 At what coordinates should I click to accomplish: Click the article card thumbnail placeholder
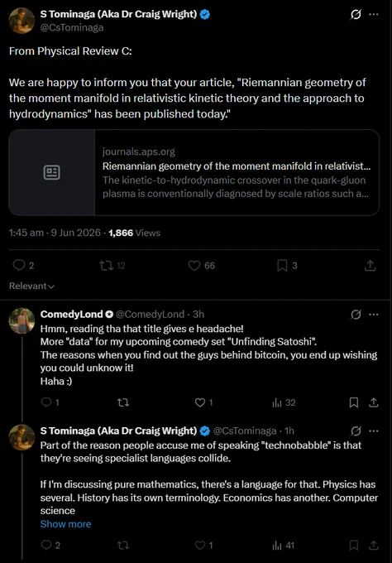pyautogui.click(x=52, y=172)
